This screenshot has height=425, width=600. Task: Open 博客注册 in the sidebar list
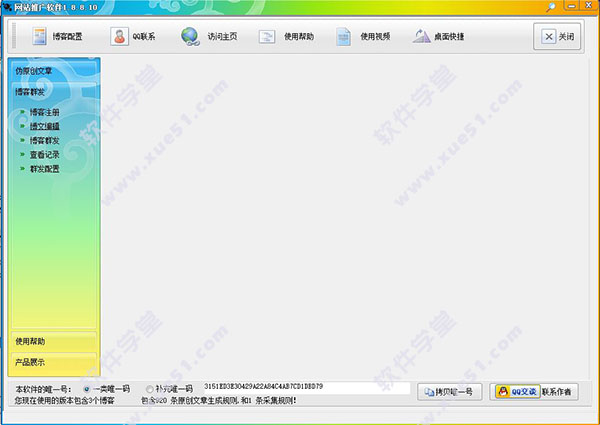tap(45, 112)
